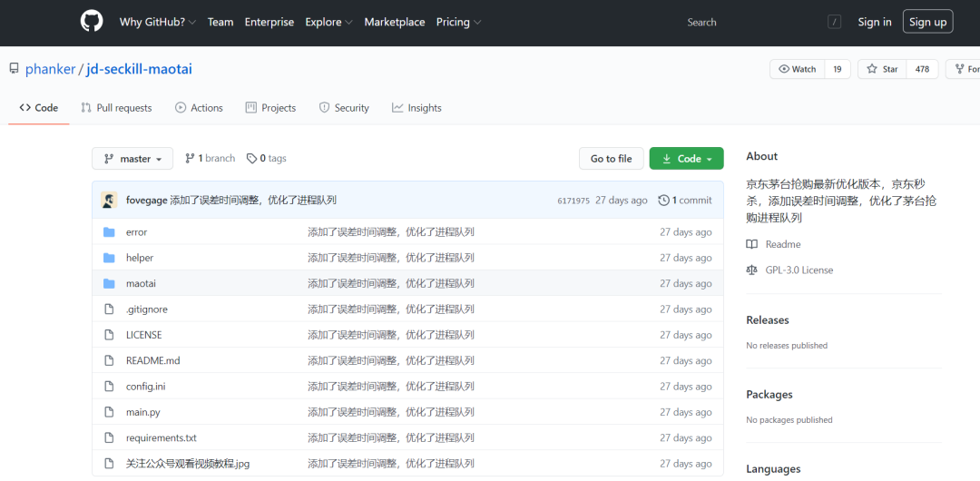Image resolution: width=980 pixels, height=481 pixels.
Task: Click the slash shortcut icon in search
Action: [835, 22]
